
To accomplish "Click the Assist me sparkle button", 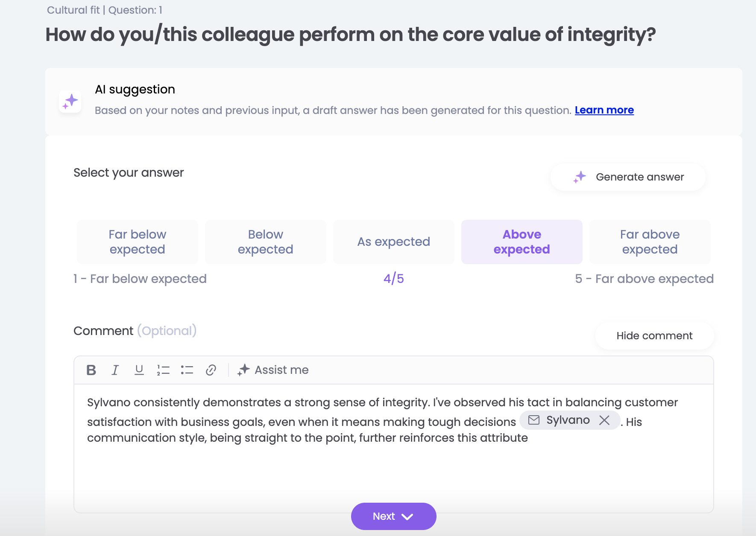I will pyautogui.click(x=273, y=370).
